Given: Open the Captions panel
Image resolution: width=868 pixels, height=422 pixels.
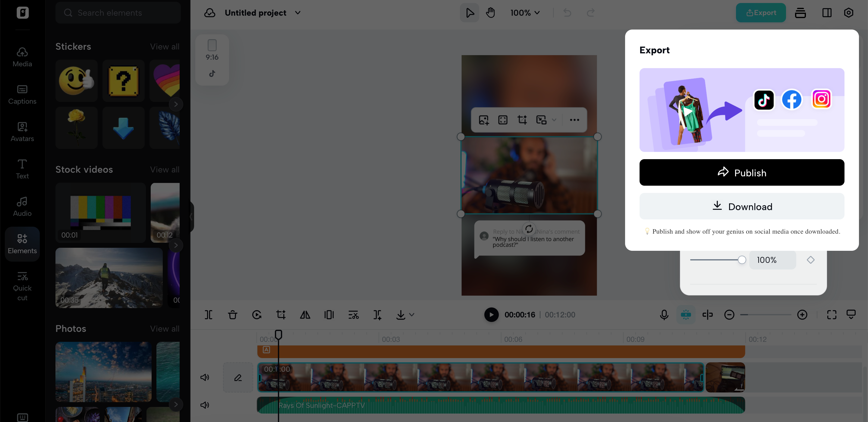Looking at the screenshot, I should pos(22,94).
